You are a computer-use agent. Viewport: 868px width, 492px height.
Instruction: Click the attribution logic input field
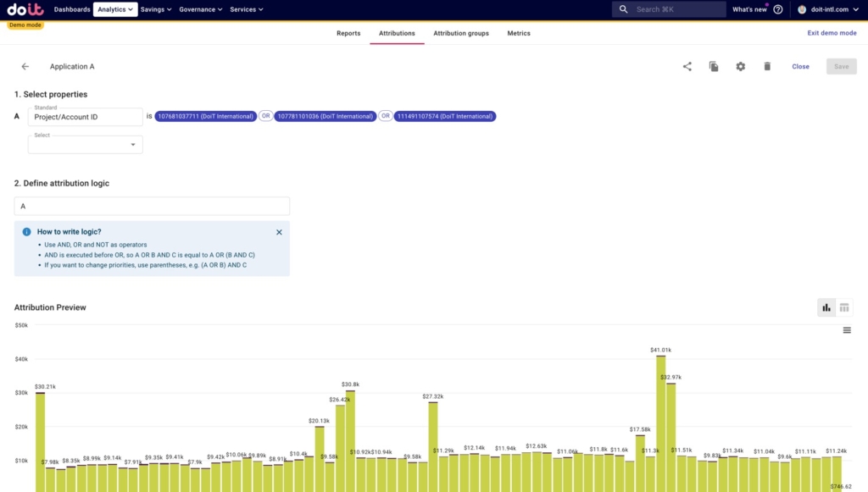click(x=152, y=206)
